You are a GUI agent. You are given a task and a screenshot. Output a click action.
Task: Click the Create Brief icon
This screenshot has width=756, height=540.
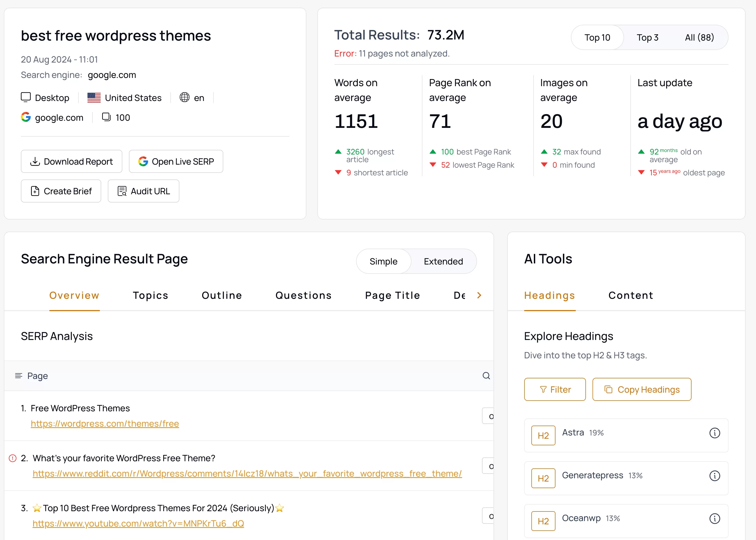click(35, 190)
